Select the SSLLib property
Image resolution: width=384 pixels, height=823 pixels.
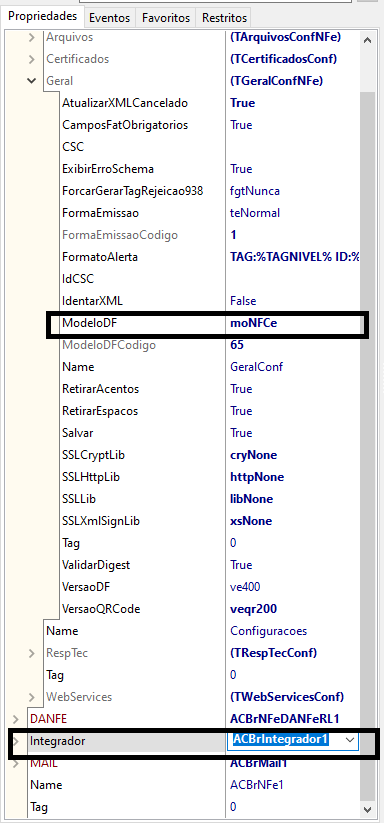point(79,499)
